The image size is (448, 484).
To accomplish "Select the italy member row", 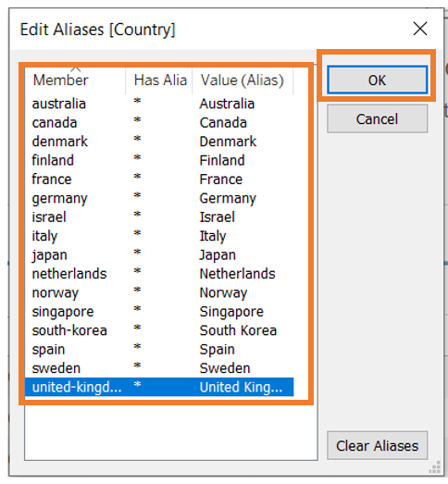I will 159,236.
